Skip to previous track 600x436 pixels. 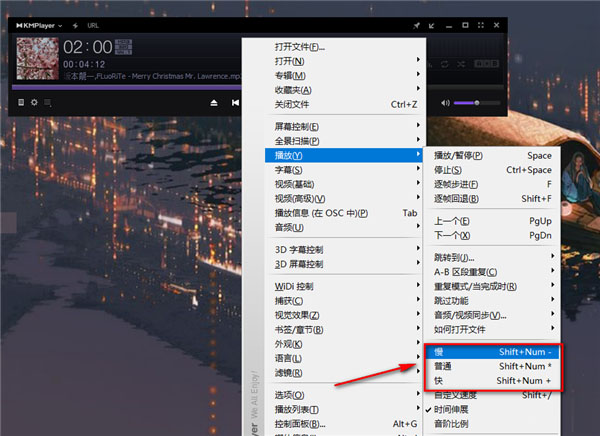235,103
